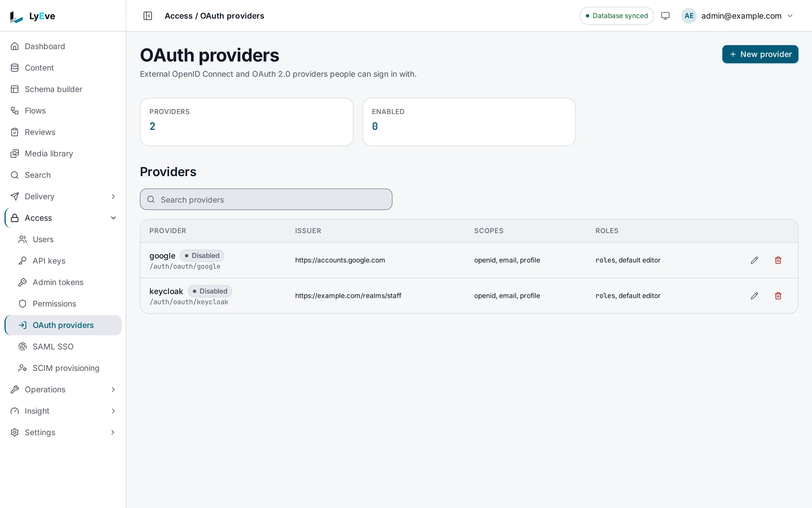812x508 pixels.
Task: Click the Dashboard home icon
Action: (x=15, y=46)
